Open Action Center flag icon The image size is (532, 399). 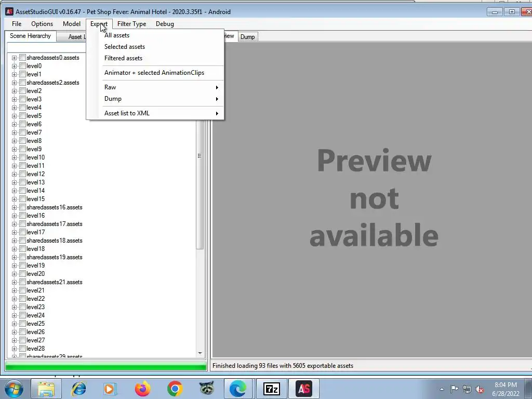click(x=454, y=389)
